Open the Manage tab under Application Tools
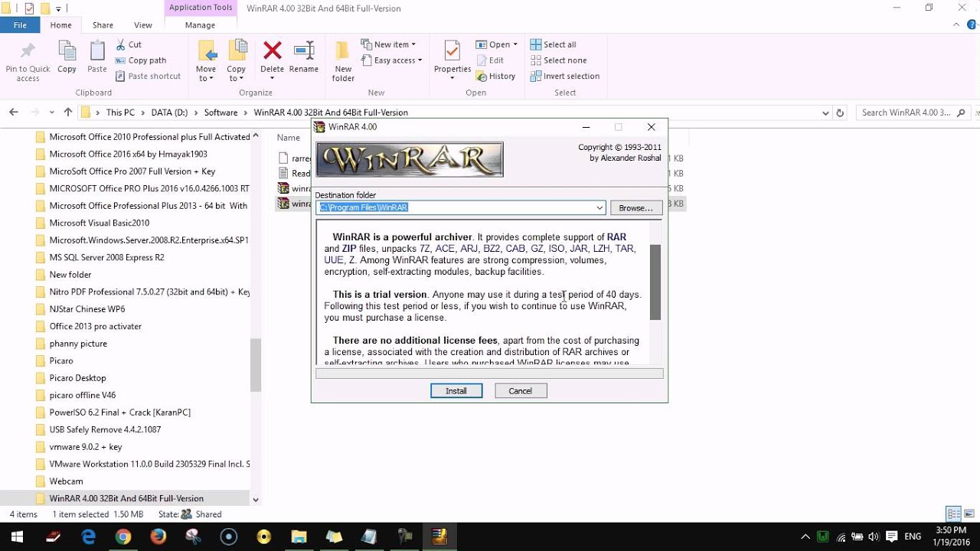The image size is (980, 551). coord(200,25)
